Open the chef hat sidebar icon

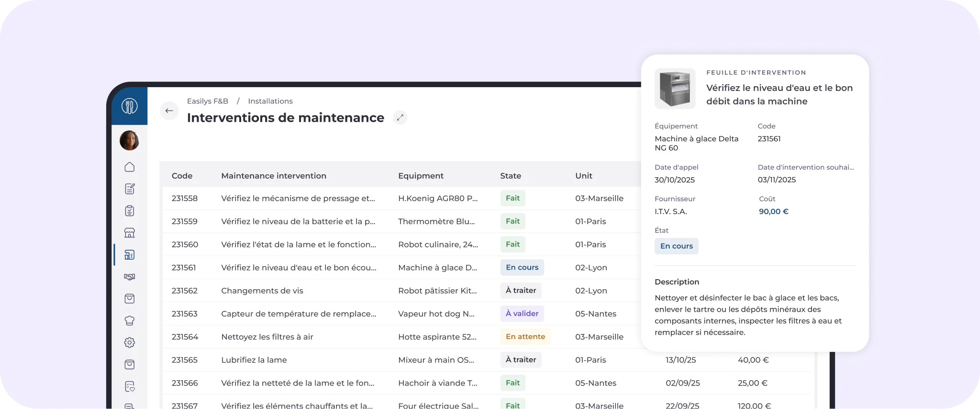point(129,321)
